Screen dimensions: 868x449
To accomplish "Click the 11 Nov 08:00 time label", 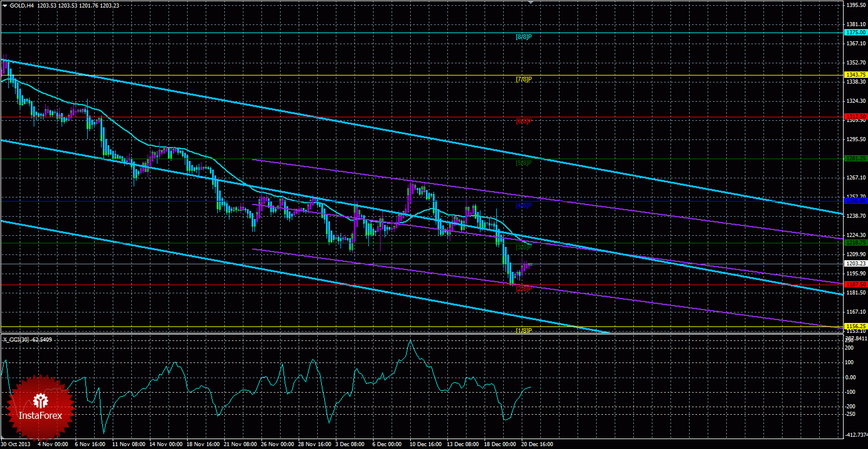I will 128,444.
